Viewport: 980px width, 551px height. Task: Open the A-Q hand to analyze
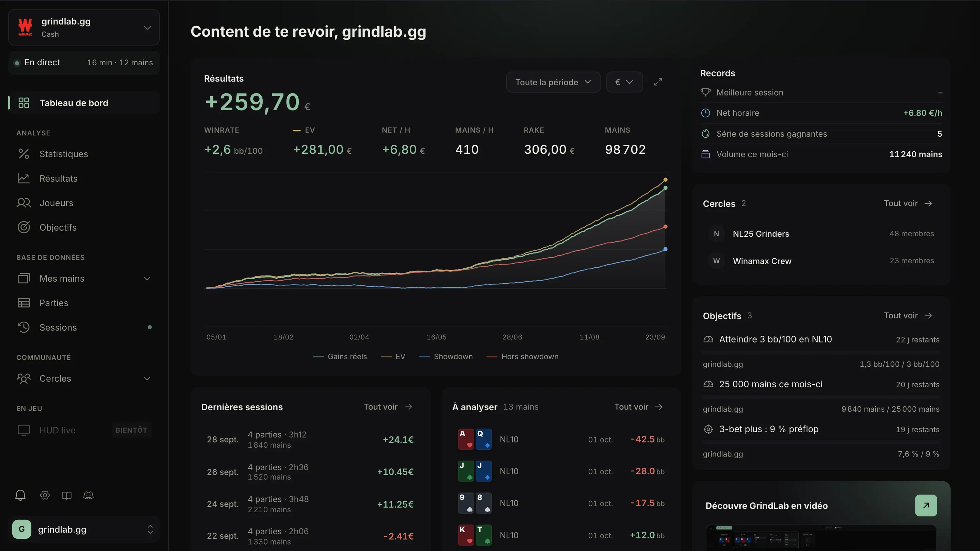coord(561,439)
